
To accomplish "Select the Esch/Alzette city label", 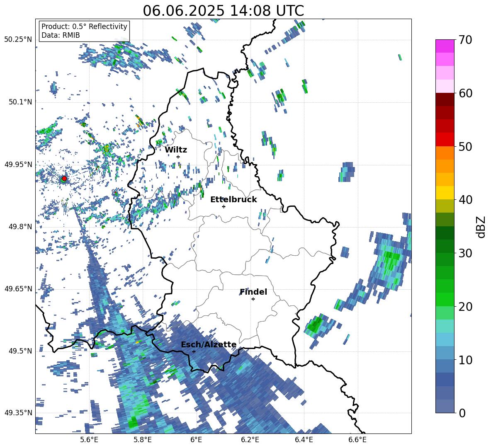I will (209, 344).
